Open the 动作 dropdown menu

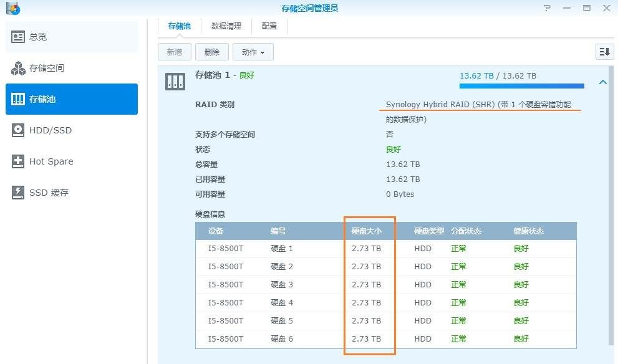pos(253,52)
